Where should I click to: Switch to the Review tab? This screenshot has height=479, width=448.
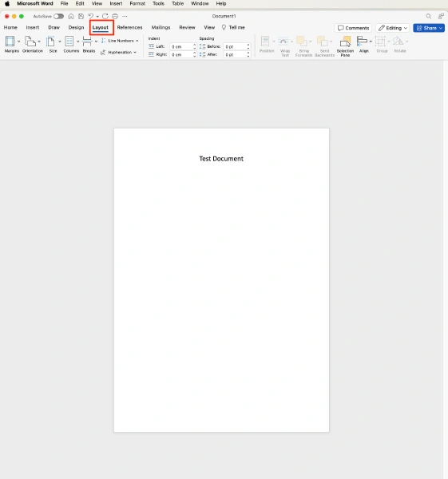pyautogui.click(x=187, y=27)
